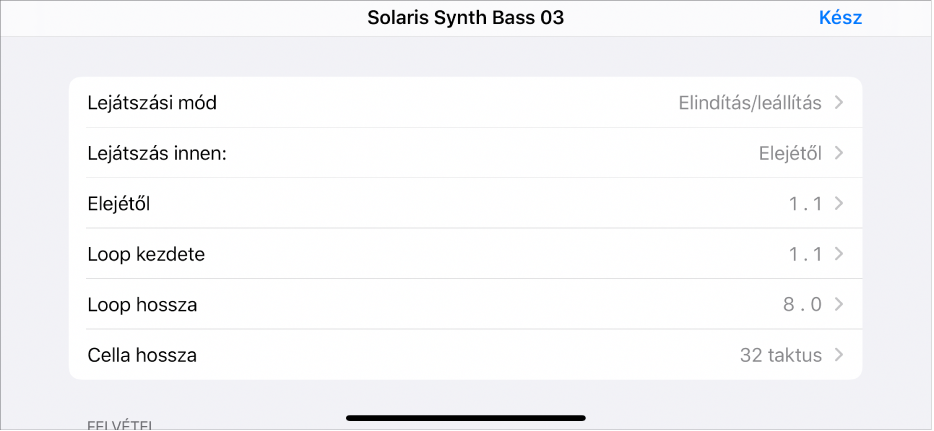Select the Elindítás/leállítás value
934x431 pixels.
750,103
